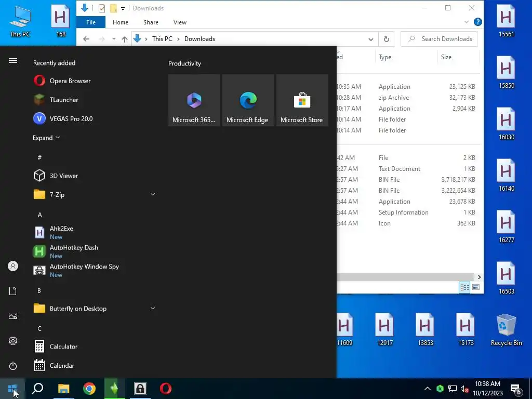Viewport: 532px width, 399px height.
Task: Select desktop file 12917
Action: click(x=384, y=330)
